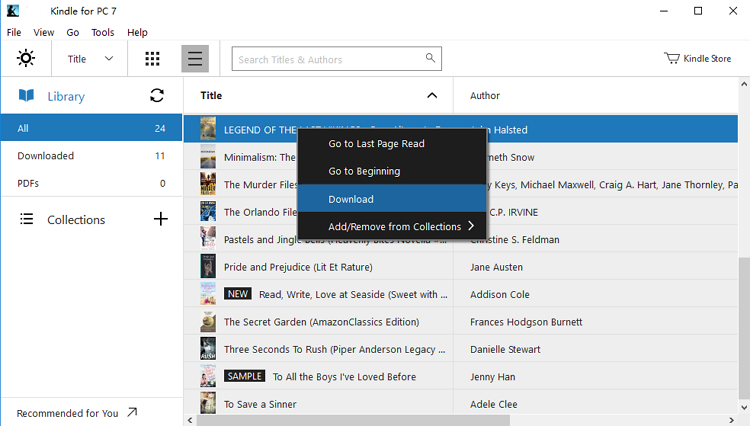This screenshot has height=426, width=750.
Task: Select Pastels and Jingle Bells cover thumbnail
Action: click(x=208, y=239)
